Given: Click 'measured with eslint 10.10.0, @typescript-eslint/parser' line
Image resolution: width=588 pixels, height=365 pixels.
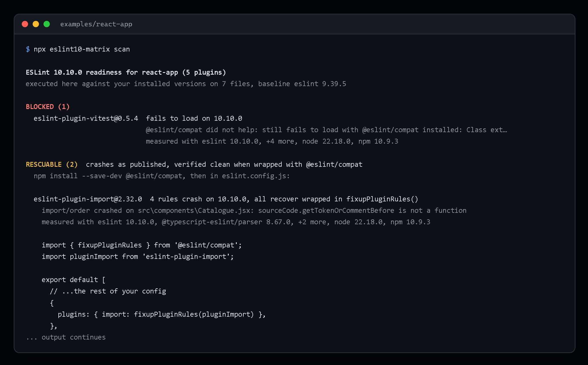Looking at the screenshot, I should [x=236, y=222].
